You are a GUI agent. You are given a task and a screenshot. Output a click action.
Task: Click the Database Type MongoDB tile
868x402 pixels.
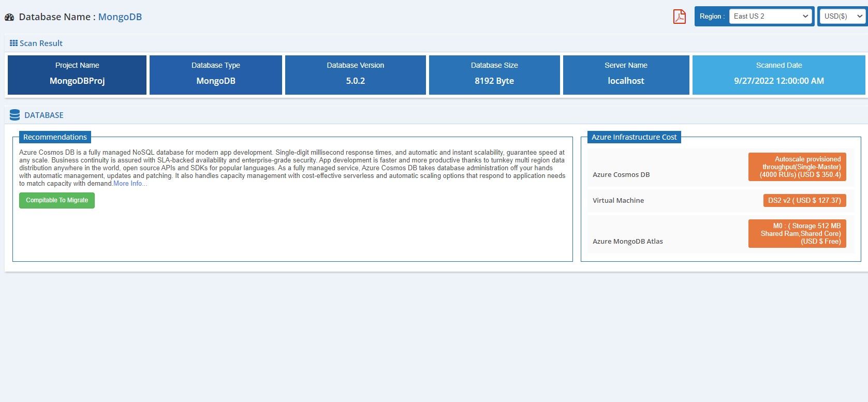point(216,75)
